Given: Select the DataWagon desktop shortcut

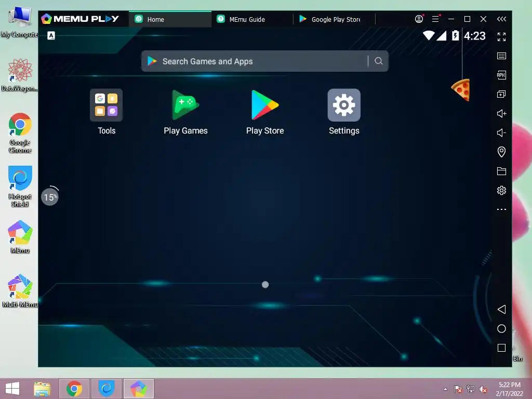Looking at the screenshot, I should 20,75.
